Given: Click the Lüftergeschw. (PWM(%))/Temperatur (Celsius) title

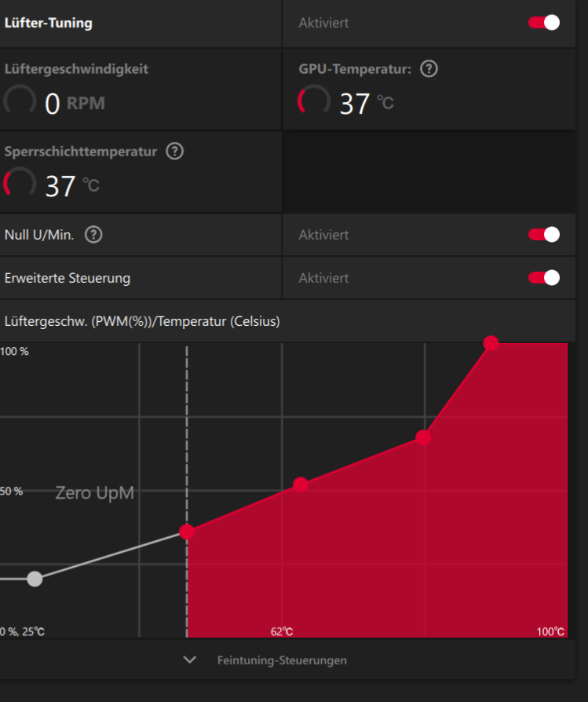Looking at the screenshot, I should click(x=142, y=321).
